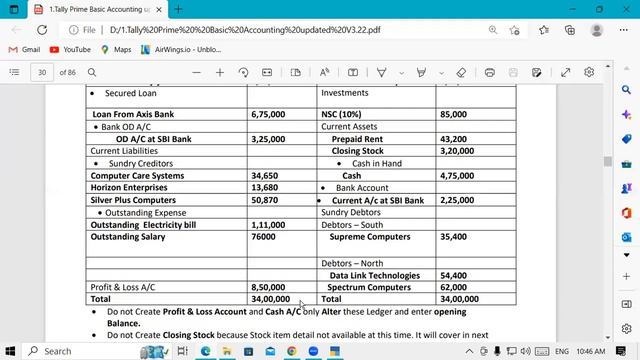
Task: Open Find in PDF search
Action: [92, 72]
